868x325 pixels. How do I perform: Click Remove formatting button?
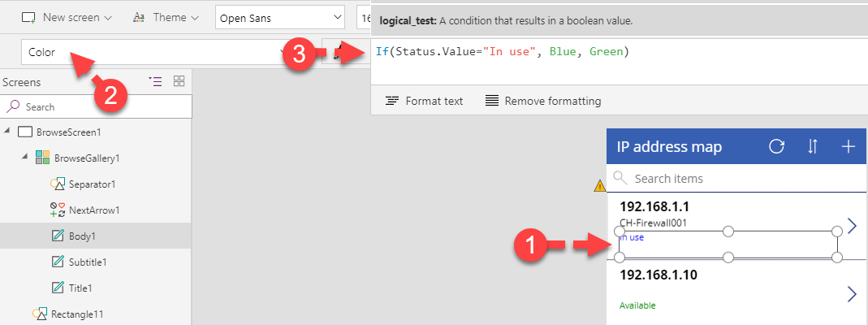click(543, 101)
